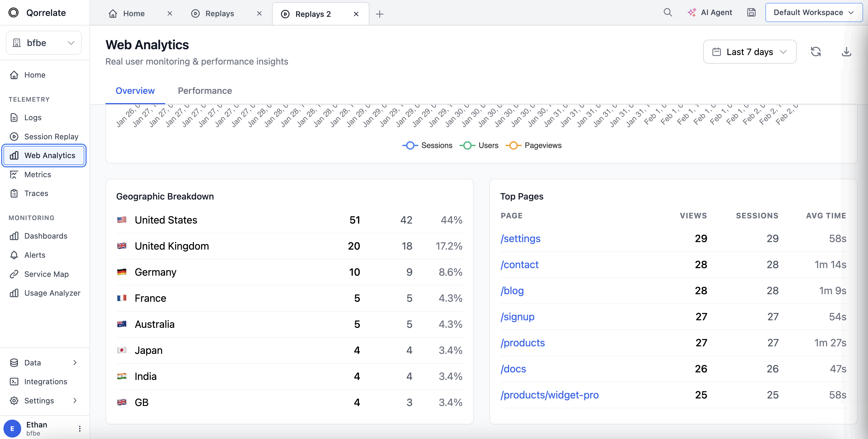
Task: Expand the bfbe organization switcher
Action: click(43, 43)
